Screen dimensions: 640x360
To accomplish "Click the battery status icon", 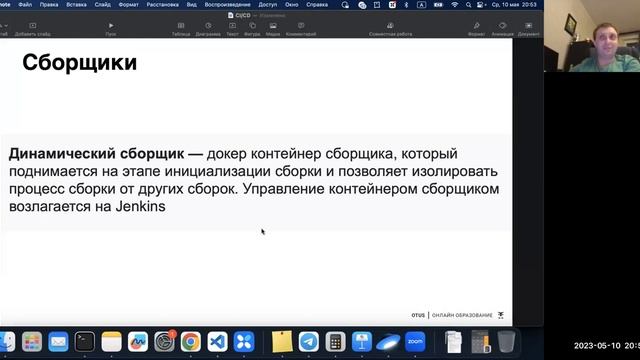I will (x=438, y=5).
